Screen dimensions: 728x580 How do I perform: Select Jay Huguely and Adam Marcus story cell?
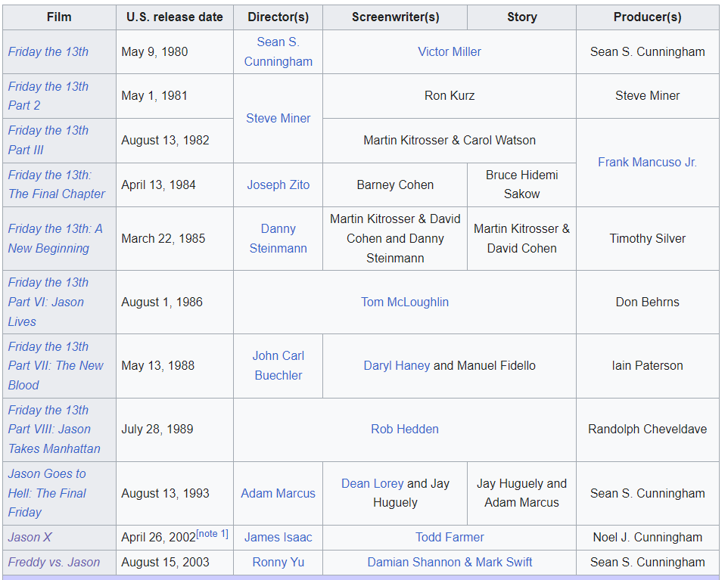pyautogui.click(x=522, y=493)
